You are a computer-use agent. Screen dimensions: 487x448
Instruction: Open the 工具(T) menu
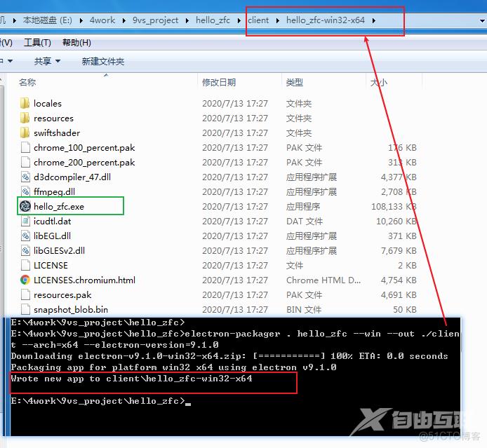point(37,43)
